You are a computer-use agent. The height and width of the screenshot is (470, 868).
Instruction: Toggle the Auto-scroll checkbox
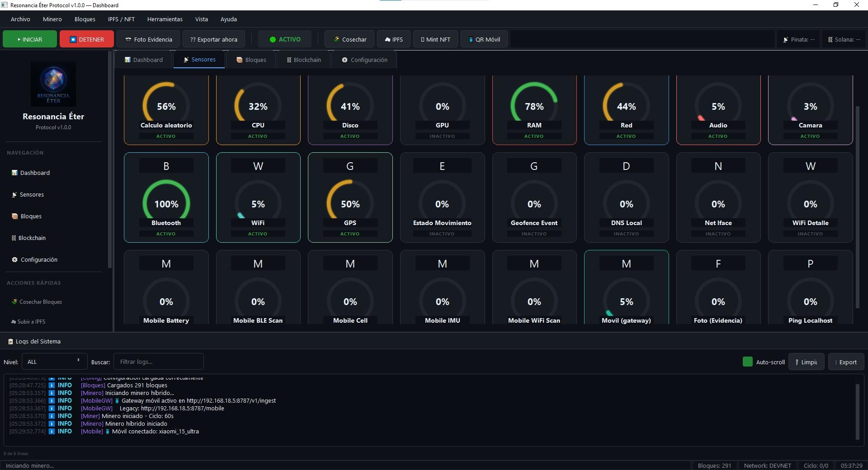tap(747, 362)
